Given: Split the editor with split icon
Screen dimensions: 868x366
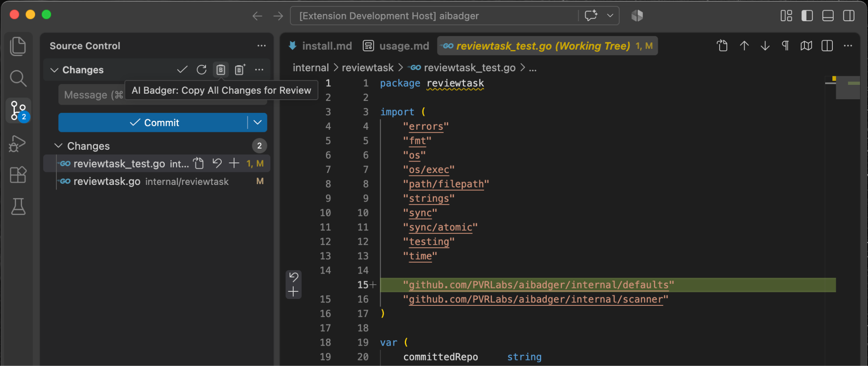Looking at the screenshot, I should point(827,45).
